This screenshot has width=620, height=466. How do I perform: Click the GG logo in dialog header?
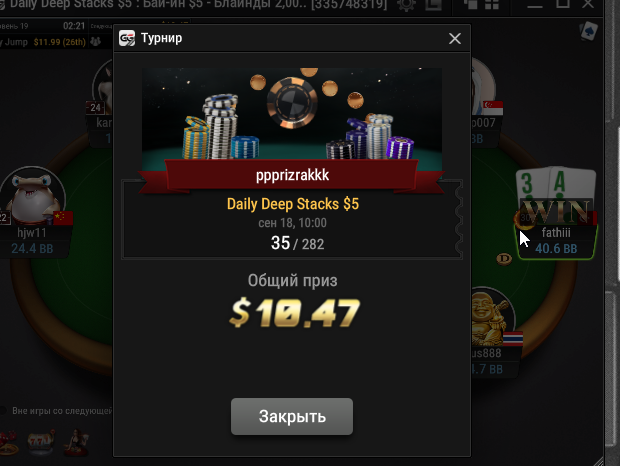tap(127, 38)
